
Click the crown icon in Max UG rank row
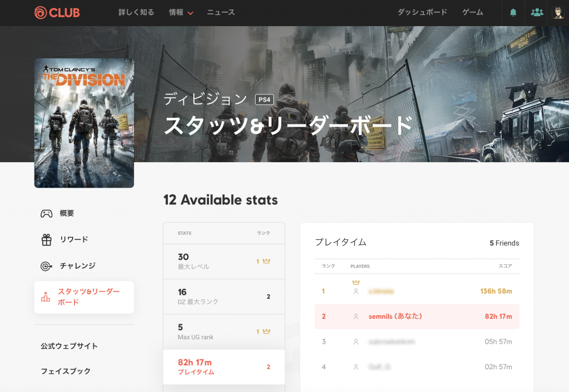(266, 331)
